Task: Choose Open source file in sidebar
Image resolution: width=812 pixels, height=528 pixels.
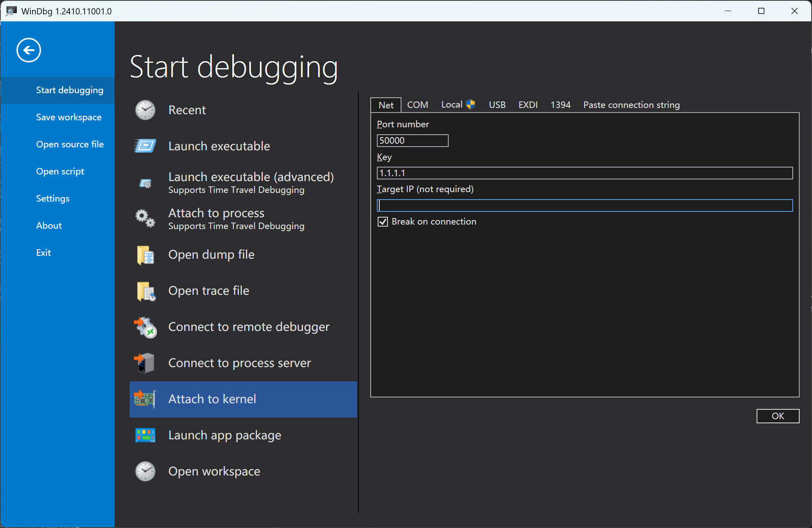Action: click(x=57, y=145)
